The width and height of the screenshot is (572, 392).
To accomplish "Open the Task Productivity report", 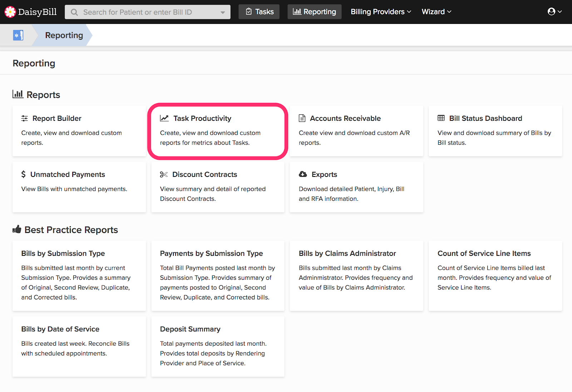I will pos(218,131).
